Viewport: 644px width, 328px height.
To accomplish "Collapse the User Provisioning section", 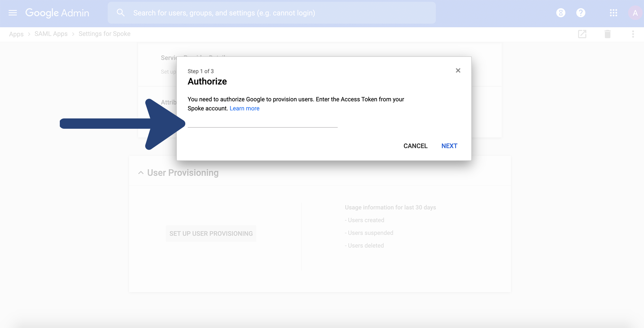I will pos(141,173).
